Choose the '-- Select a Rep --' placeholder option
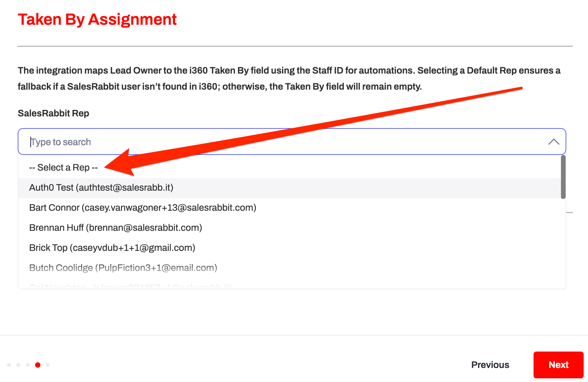588x382 pixels. click(x=63, y=168)
